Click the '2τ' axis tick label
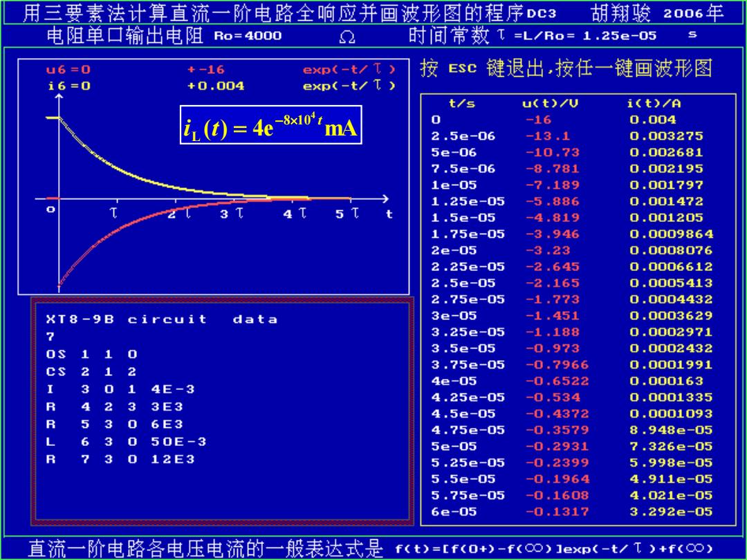Screen dimensions: 747x560 [180, 214]
